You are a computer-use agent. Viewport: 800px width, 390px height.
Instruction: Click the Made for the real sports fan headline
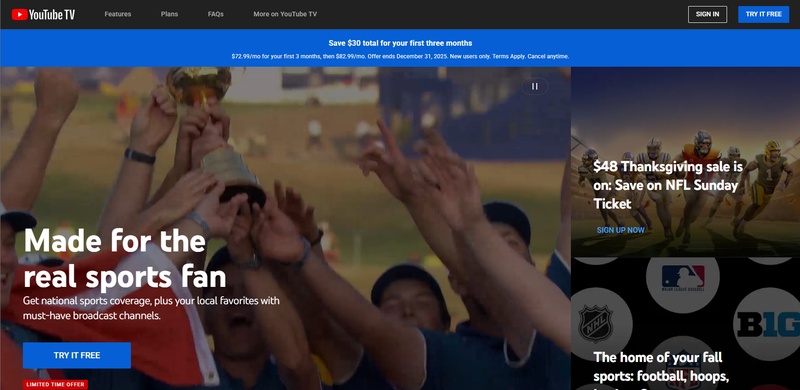point(125,258)
